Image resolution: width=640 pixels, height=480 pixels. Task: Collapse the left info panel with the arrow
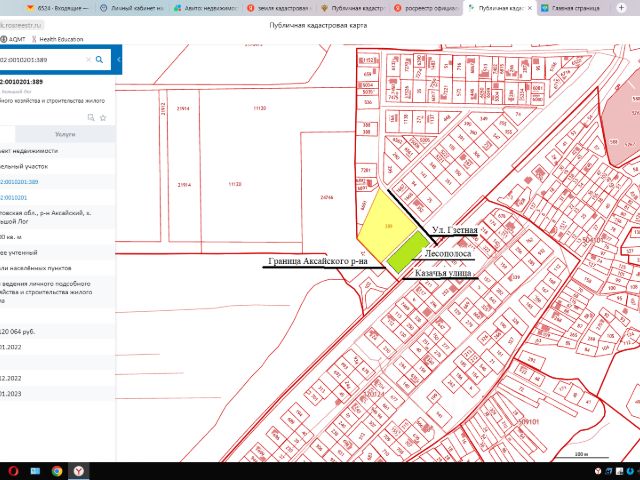(119, 60)
